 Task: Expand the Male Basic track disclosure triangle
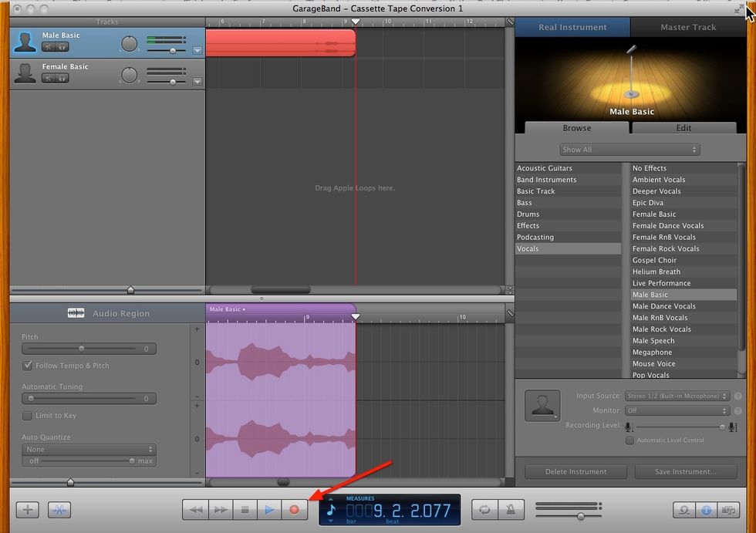click(197, 49)
